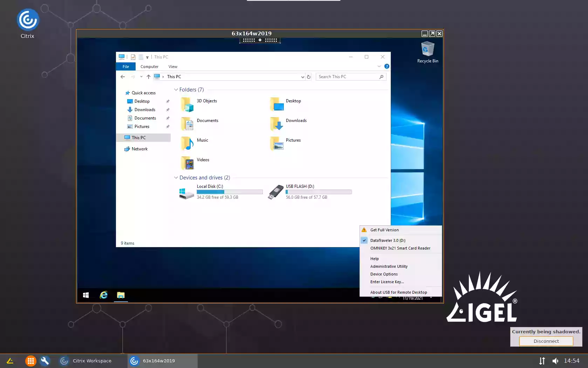Open the volume speaker tray icon
The height and width of the screenshot is (368, 588).
(555, 361)
